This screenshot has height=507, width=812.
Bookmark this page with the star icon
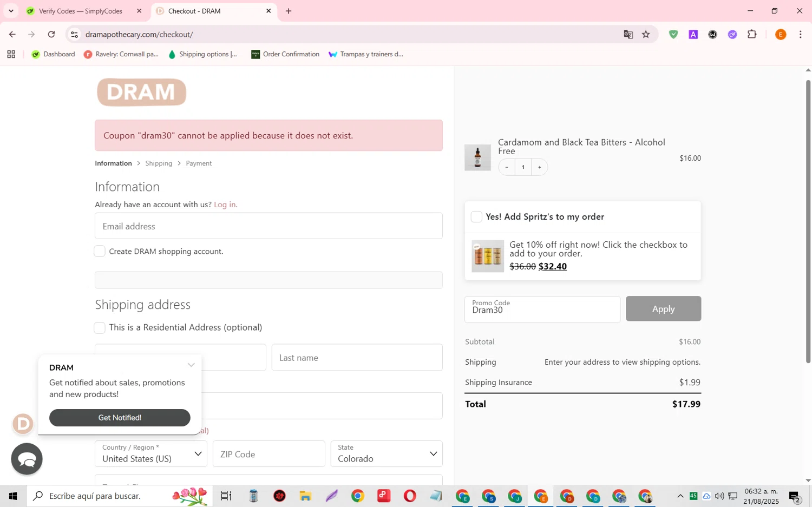point(646,34)
